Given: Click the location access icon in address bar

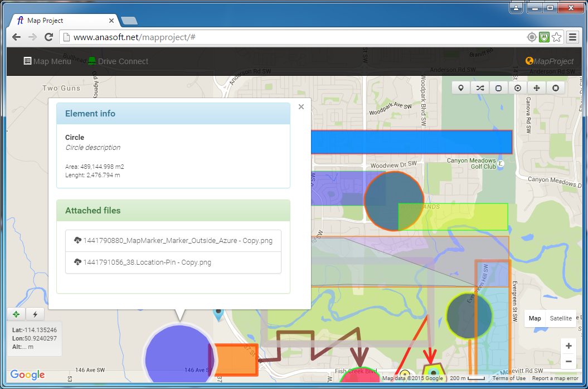Looking at the screenshot, I should (x=532, y=37).
